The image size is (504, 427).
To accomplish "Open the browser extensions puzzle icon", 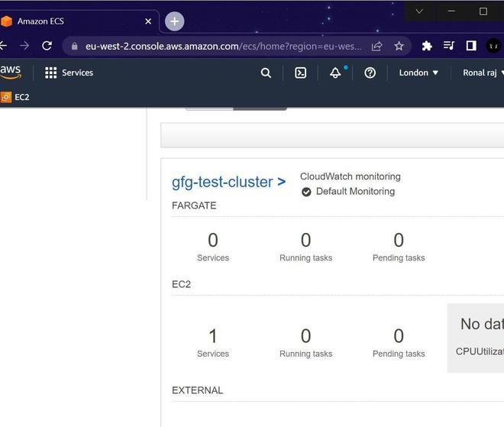I will point(427,46).
